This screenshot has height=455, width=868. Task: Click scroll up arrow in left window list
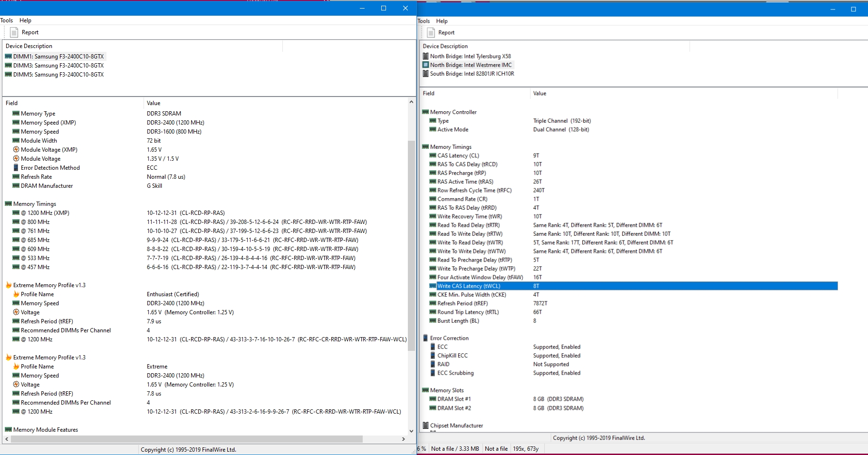[411, 102]
